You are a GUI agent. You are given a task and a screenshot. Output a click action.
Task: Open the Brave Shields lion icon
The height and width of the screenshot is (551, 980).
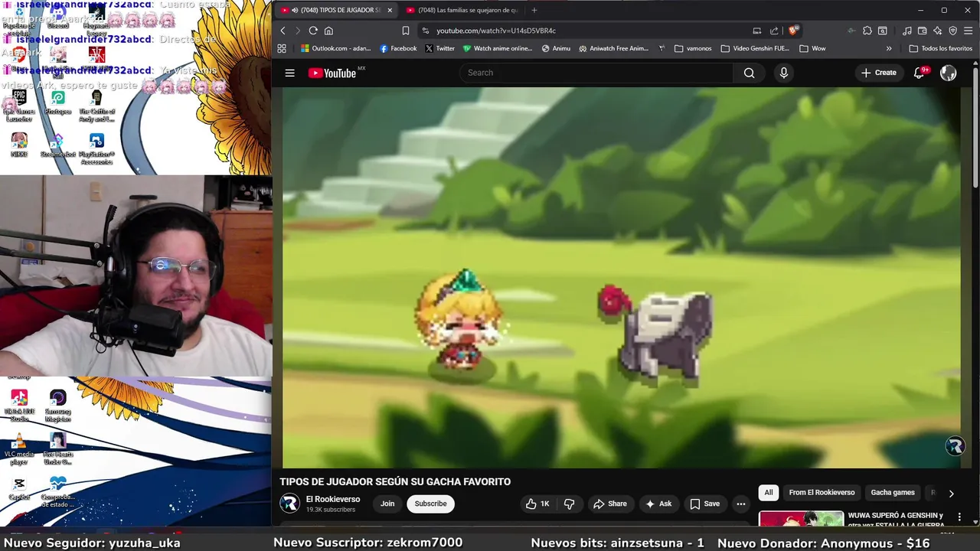792,31
